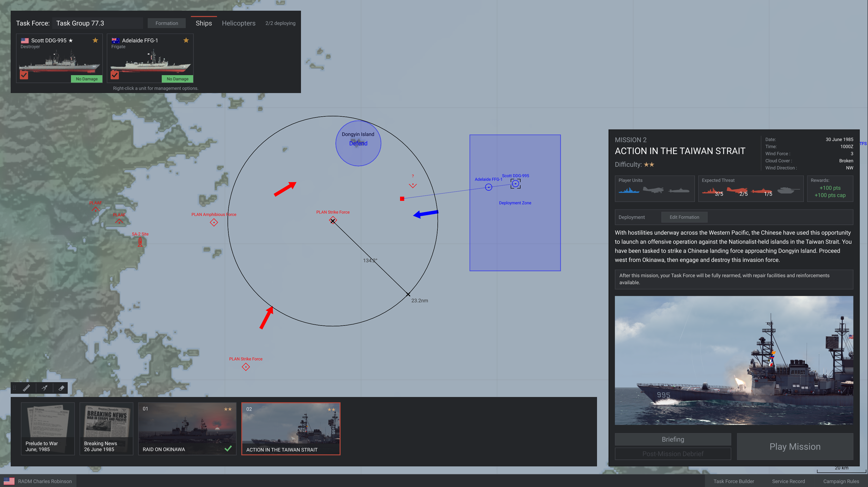Click the Formation button in Task Force panel
The width and height of the screenshot is (868, 487).
tap(166, 23)
